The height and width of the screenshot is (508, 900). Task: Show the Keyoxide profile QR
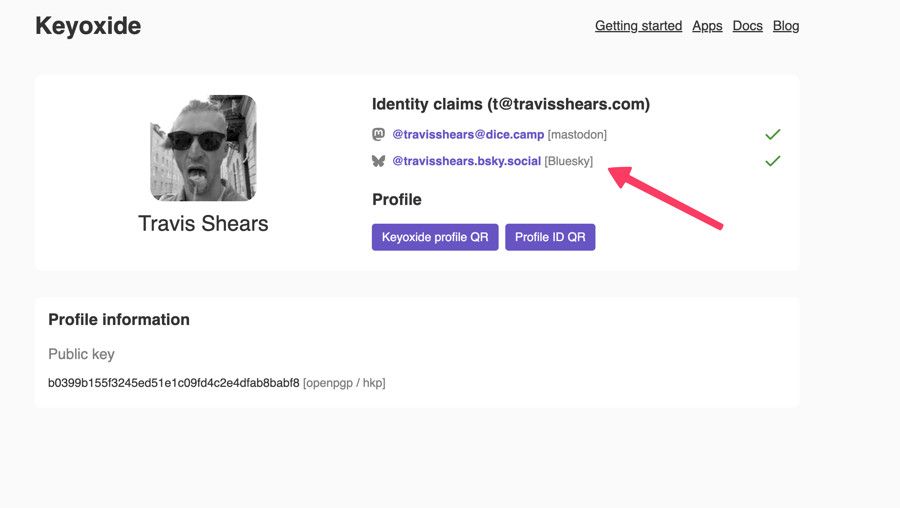(x=435, y=237)
